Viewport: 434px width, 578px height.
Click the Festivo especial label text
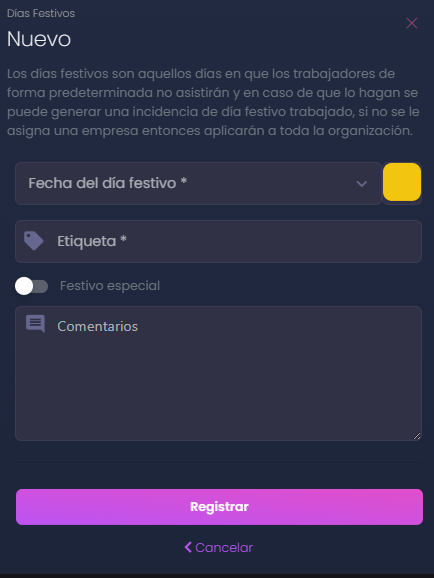pyautogui.click(x=110, y=286)
